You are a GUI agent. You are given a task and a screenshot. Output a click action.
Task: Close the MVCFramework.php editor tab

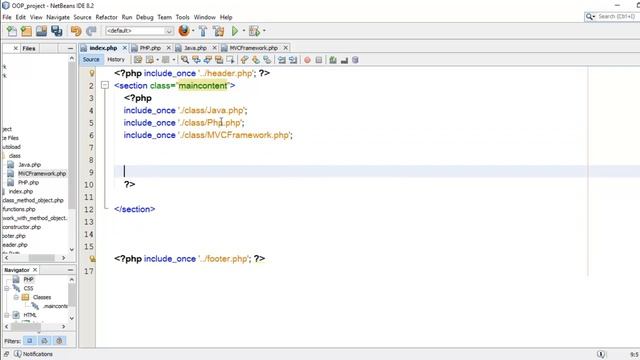(286, 48)
